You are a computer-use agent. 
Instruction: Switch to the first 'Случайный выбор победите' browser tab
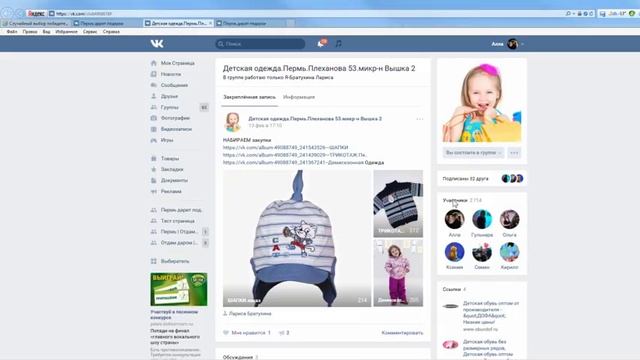36,23
